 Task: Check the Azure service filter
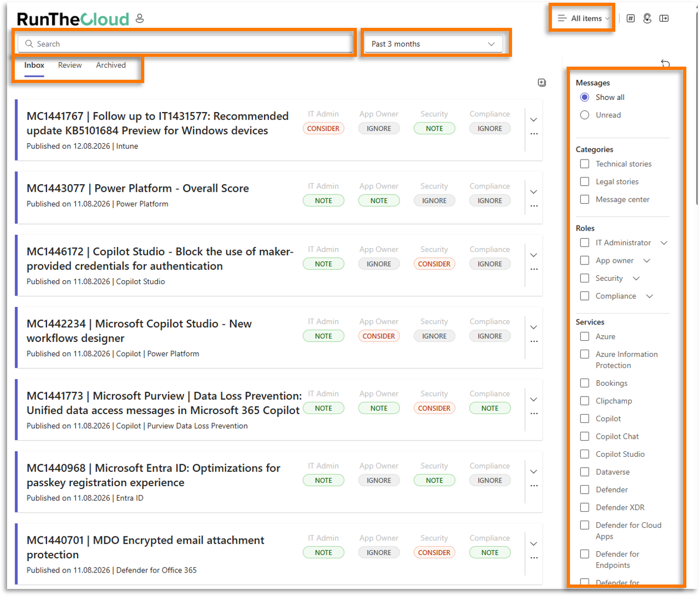(x=585, y=337)
